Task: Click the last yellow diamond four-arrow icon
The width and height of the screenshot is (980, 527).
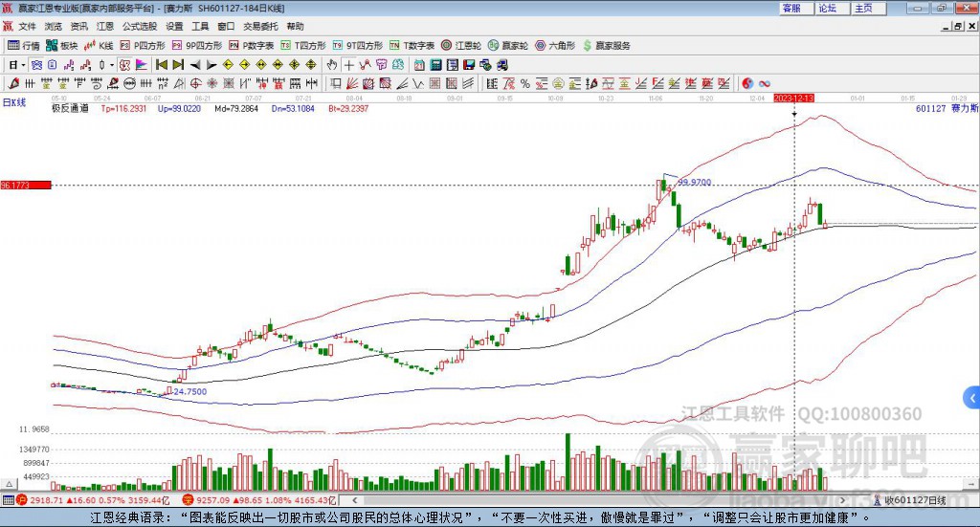Action: point(311,65)
